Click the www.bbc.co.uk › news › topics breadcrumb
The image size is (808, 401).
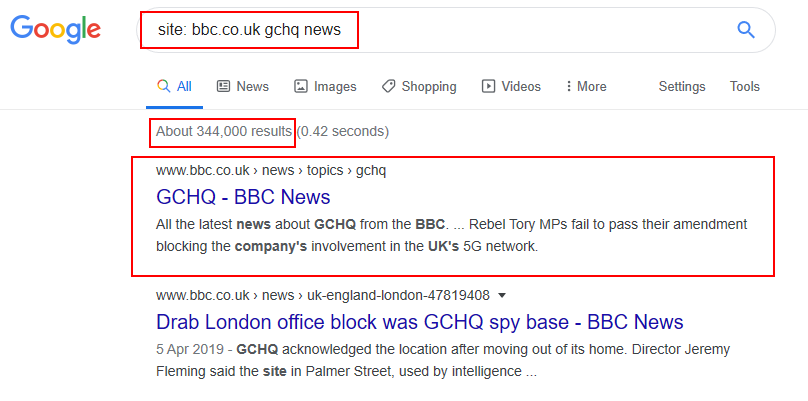coord(270,170)
